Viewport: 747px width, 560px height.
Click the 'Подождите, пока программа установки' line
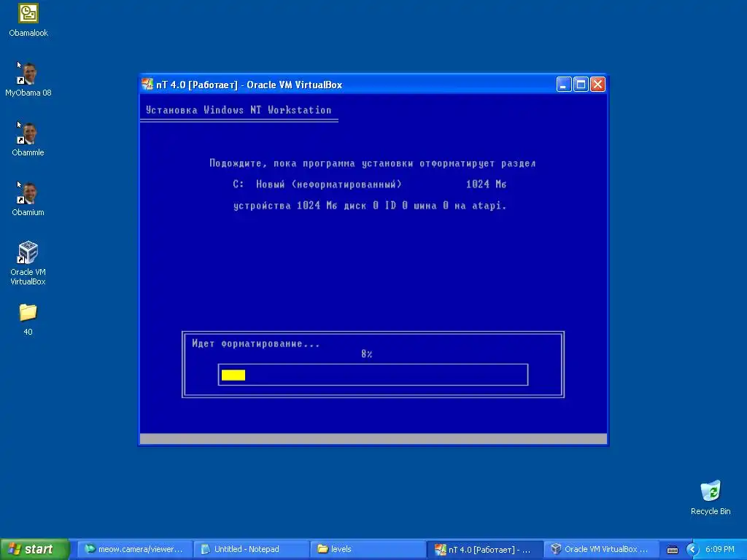pos(373,163)
